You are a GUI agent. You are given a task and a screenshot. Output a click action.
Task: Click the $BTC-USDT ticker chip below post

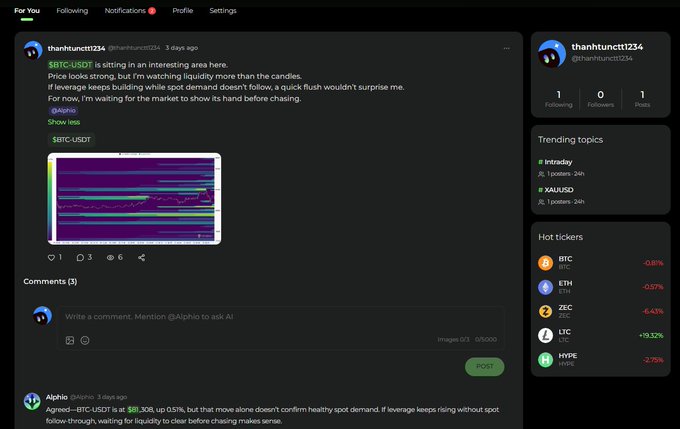coord(71,140)
